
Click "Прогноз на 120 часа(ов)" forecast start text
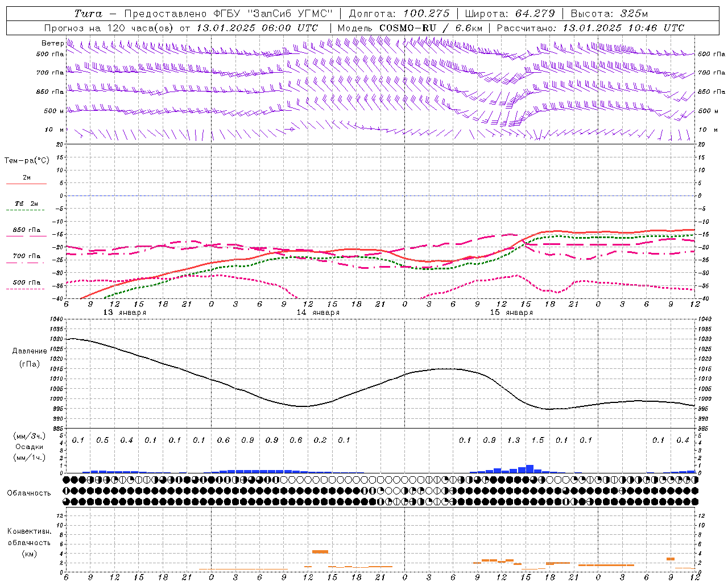tap(110, 28)
